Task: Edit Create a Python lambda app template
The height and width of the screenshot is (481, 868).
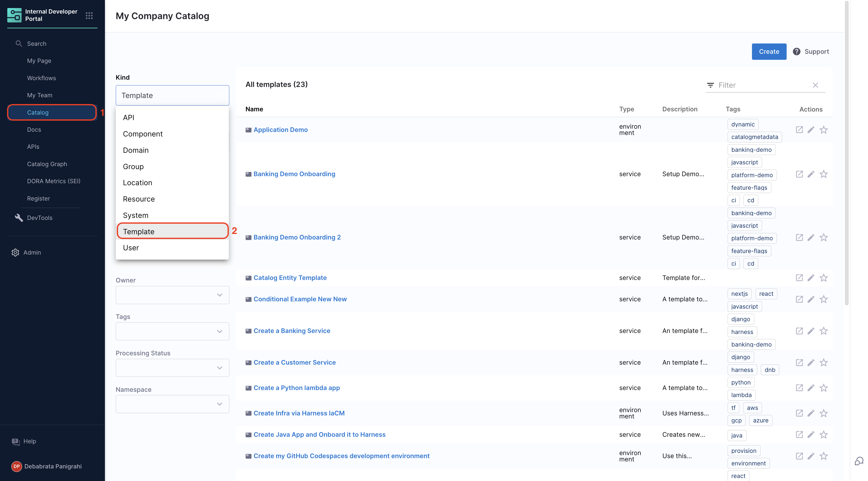Action: tap(811, 388)
